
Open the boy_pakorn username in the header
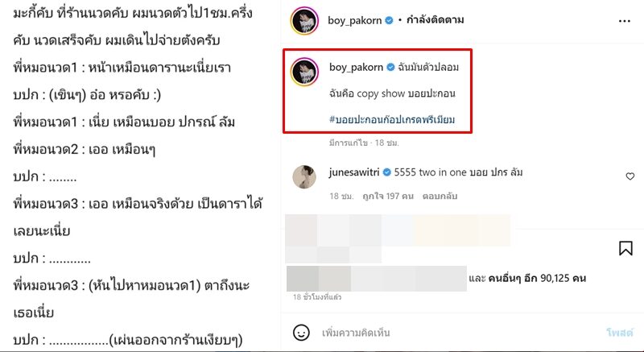point(354,20)
